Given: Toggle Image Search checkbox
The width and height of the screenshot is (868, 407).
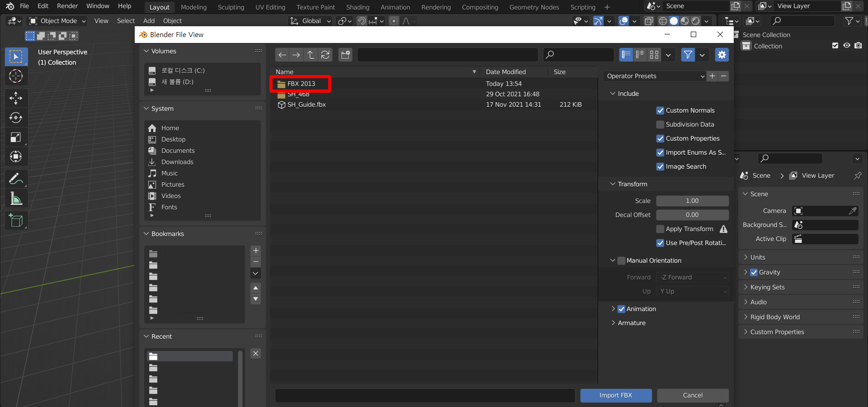Looking at the screenshot, I should pos(660,166).
